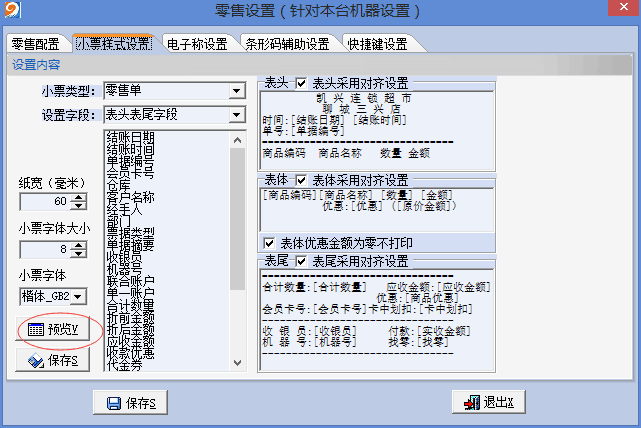Click the small 保存 button under font settings
641x428 pixels.
coord(53,361)
